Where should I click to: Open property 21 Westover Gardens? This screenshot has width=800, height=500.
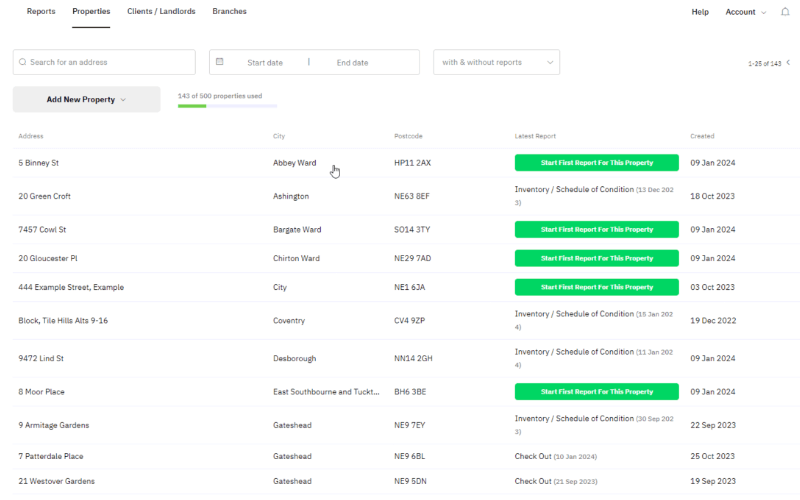(x=57, y=481)
